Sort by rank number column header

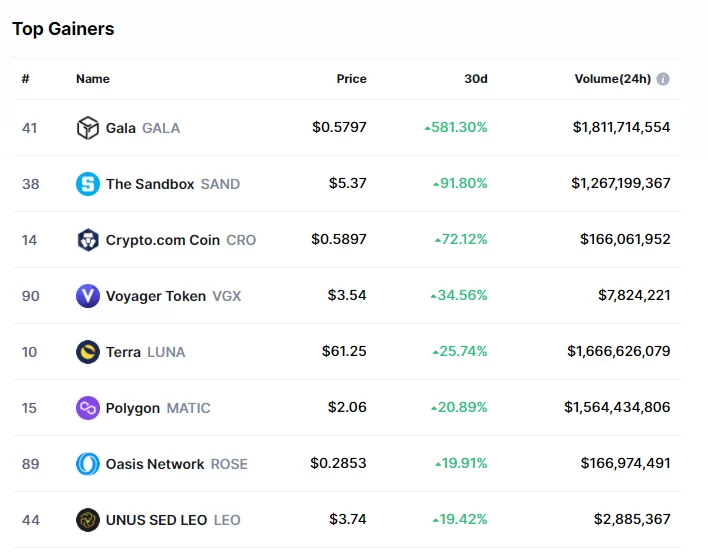(x=26, y=79)
